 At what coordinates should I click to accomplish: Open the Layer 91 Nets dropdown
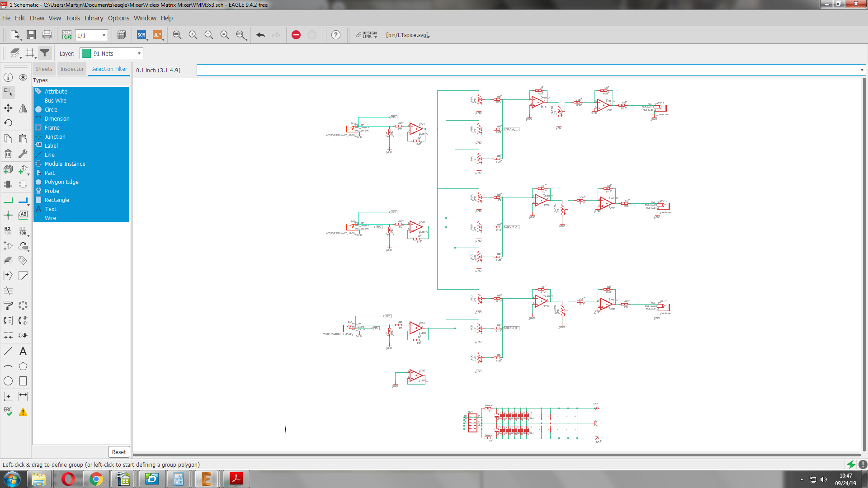pyautogui.click(x=111, y=53)
